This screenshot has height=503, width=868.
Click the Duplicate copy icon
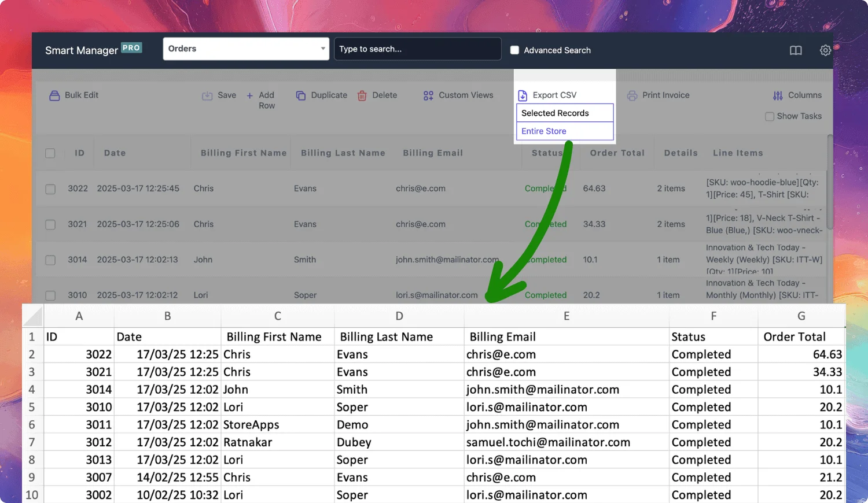tap(301, 95)
